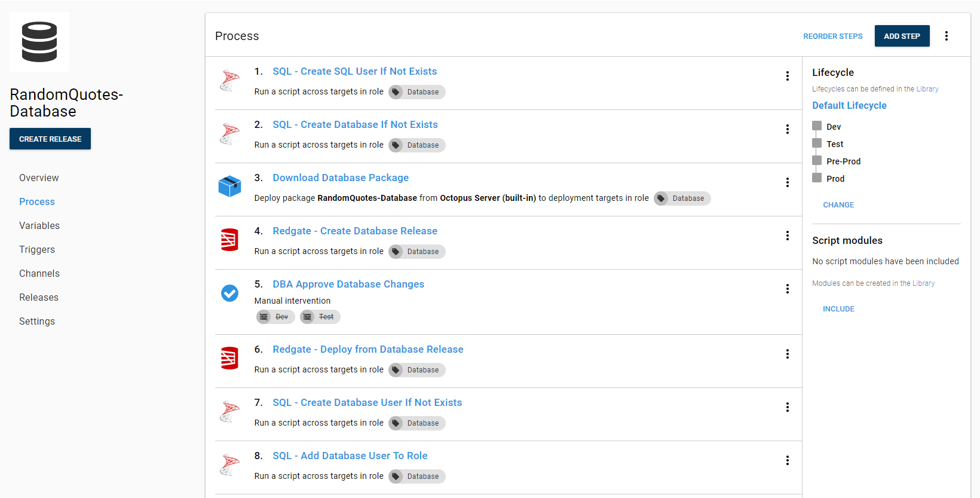Click the Redgate icon for step 6
This screenshot has height=498, width=980.
(229, 358)
